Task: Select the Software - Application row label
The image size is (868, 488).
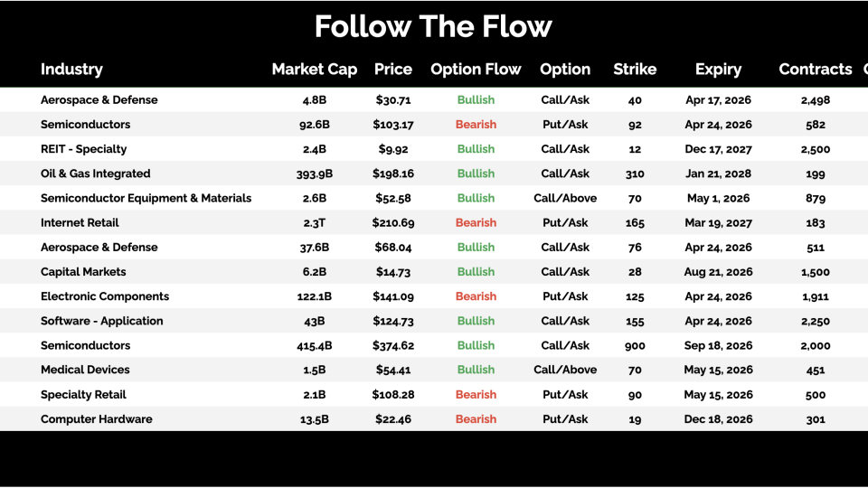Action: (x=102, y=321)
